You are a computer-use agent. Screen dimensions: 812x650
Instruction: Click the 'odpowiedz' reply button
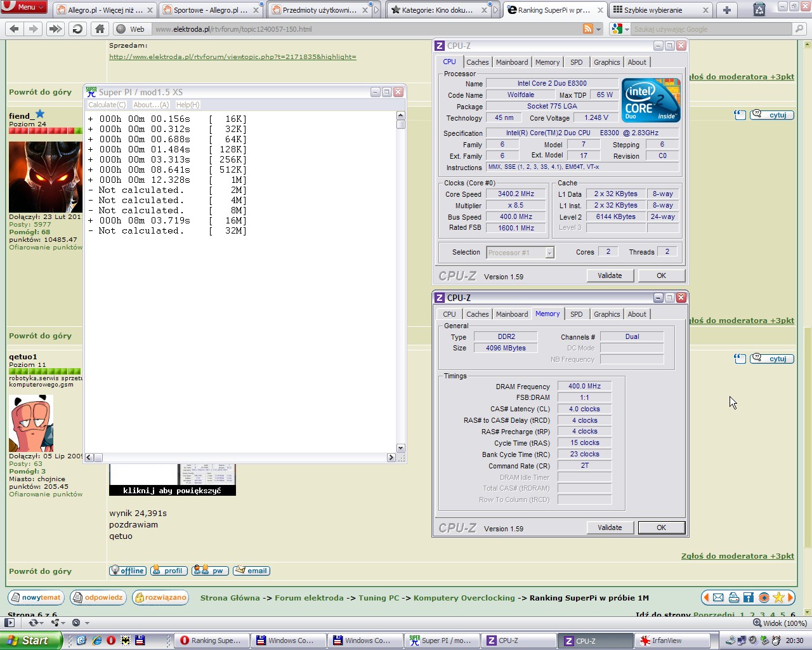coord(98,597)
